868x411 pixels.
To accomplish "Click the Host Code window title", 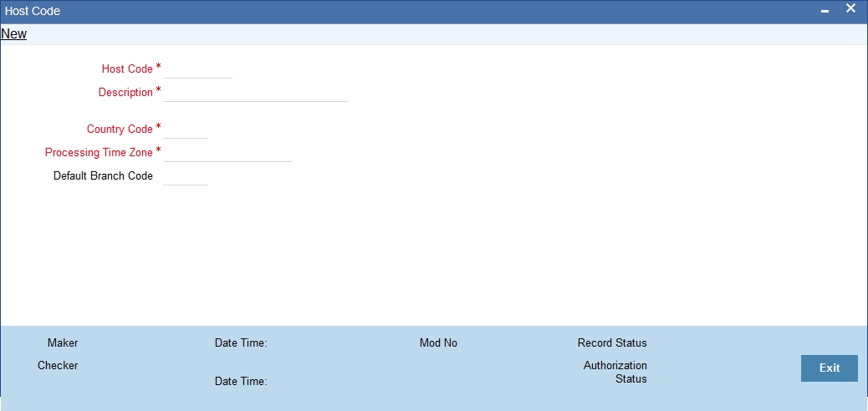I will (33, 11).
